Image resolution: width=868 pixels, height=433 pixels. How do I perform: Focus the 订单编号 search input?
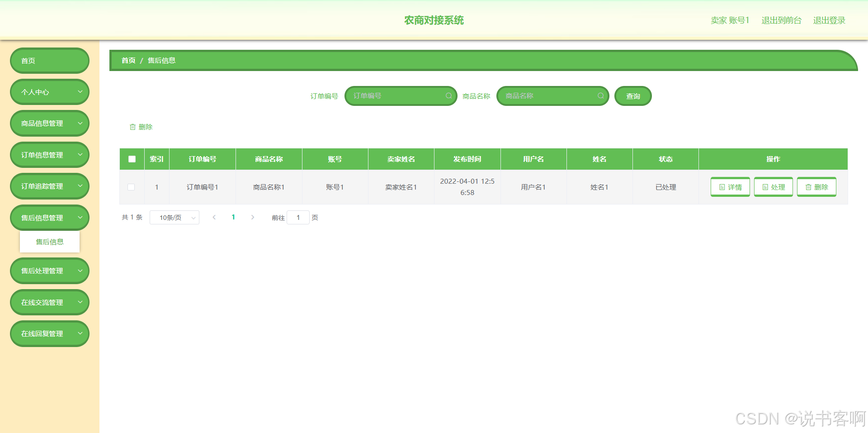pyautogui.click(x=401, y=96)
